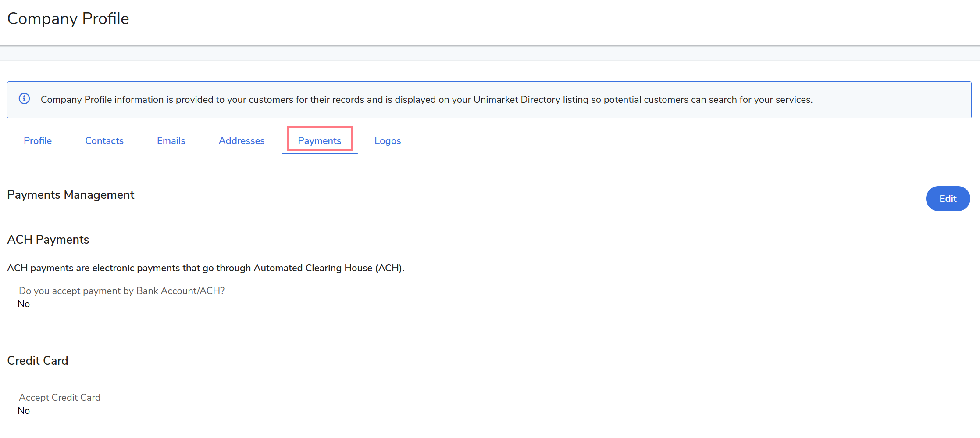Click 'Automated Clearing House' in the description
This screenshot has height=438, width=980.
(x=313, y=268)
